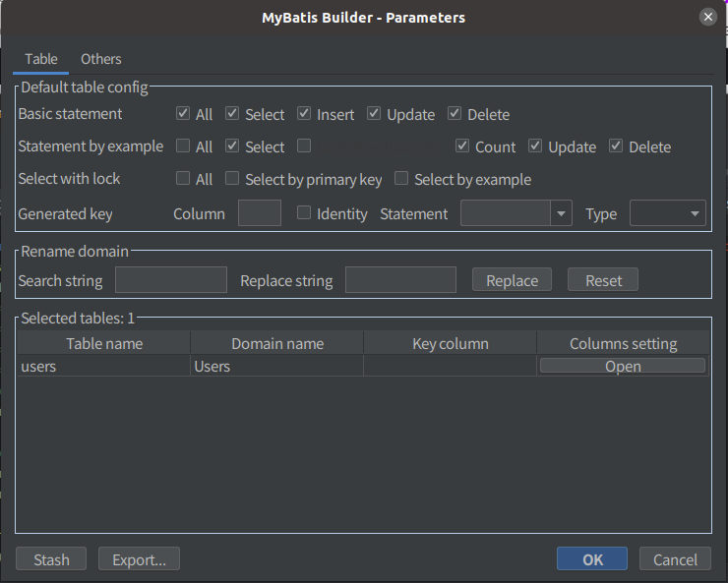
Task: Toggle Basic statement Update checkbox
Action: coord(374,114)
